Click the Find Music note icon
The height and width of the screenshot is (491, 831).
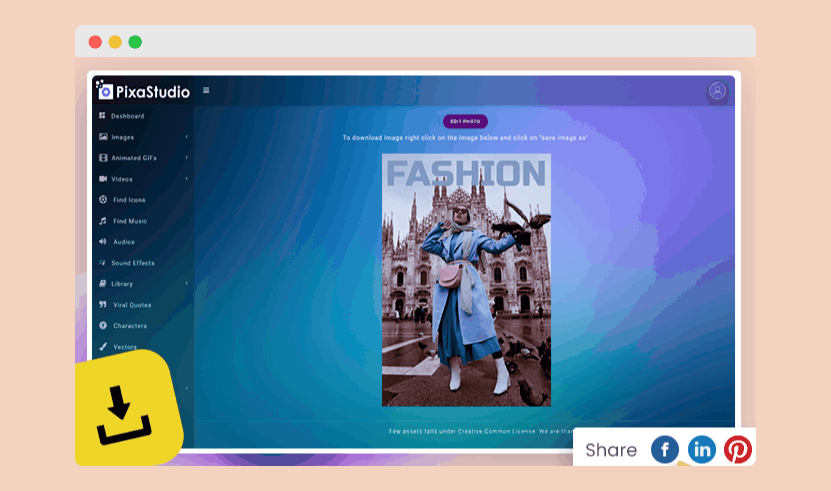pyautogui.click(x=103, y=221)
